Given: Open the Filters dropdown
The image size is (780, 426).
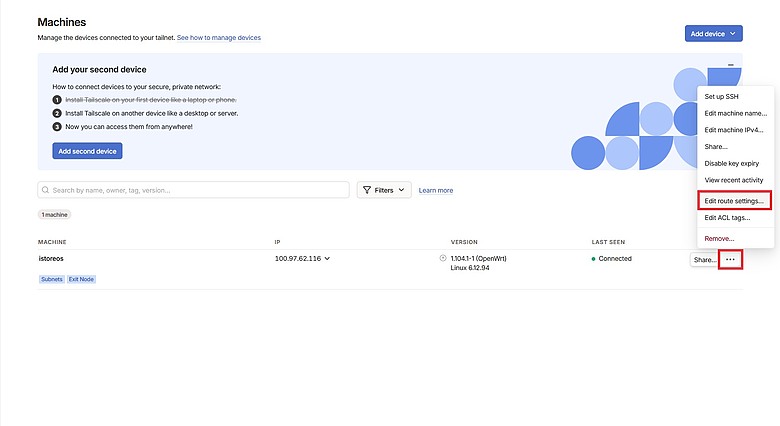Looking at the screenshot, I should 384,190.
